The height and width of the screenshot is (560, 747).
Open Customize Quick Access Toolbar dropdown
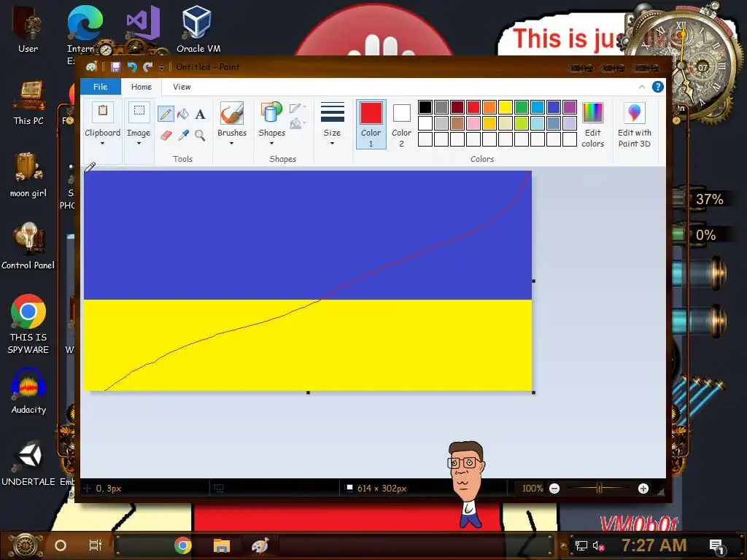coord(161,68)
